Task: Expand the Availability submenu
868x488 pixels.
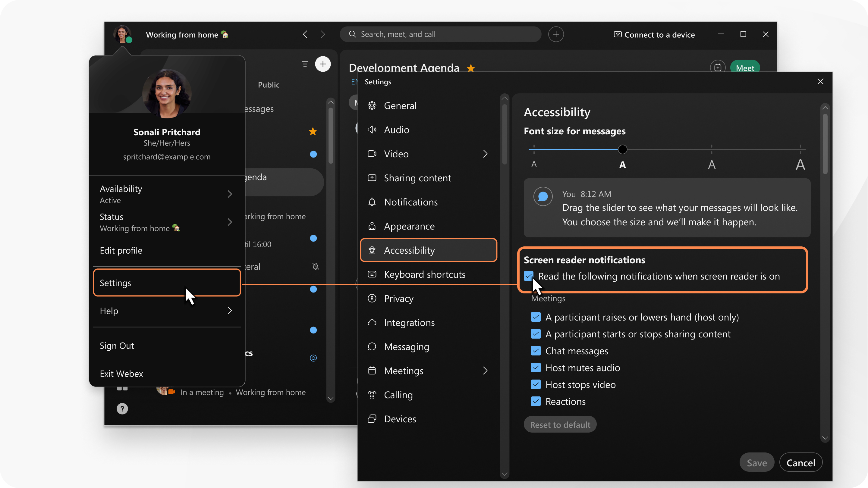Action: click(x=229, y=194)
